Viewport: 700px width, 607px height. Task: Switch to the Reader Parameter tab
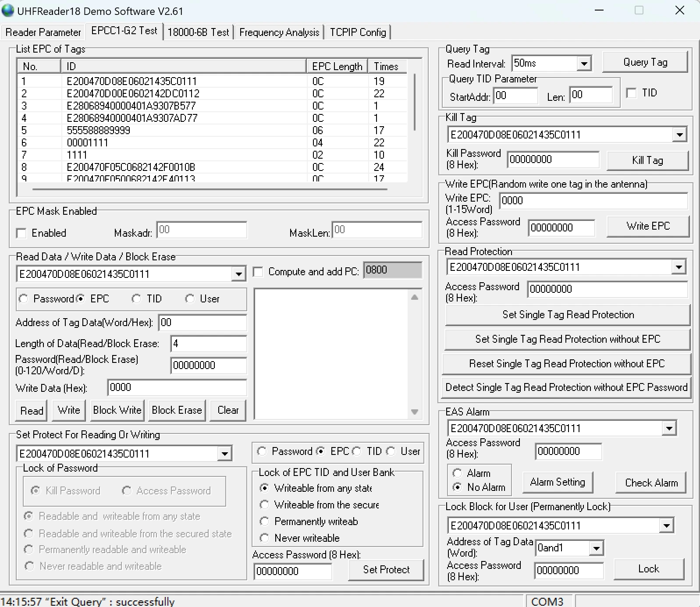[43, 32]
